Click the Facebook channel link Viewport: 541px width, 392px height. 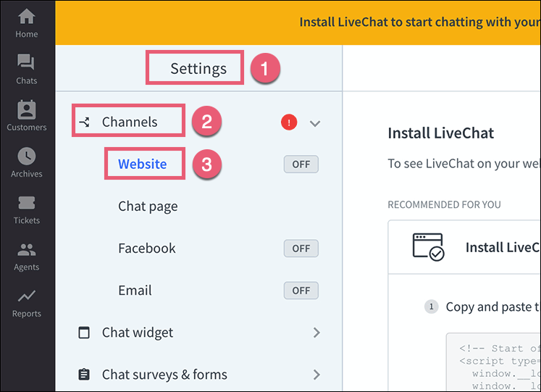(x=147, y=249)
